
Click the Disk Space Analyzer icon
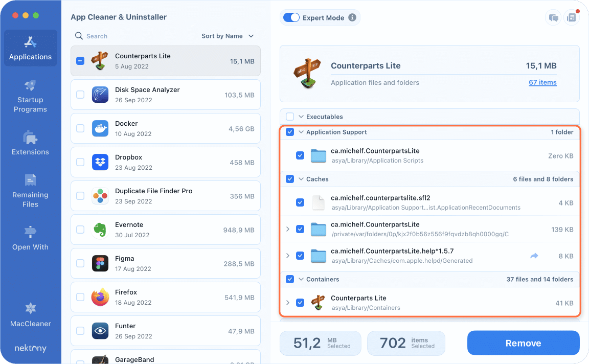(100, 95)
